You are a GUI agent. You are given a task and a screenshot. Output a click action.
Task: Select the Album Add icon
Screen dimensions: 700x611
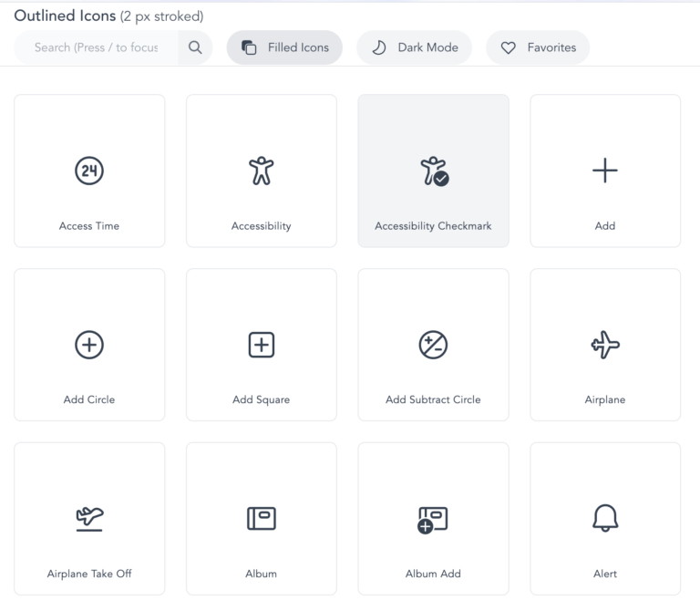433,518
